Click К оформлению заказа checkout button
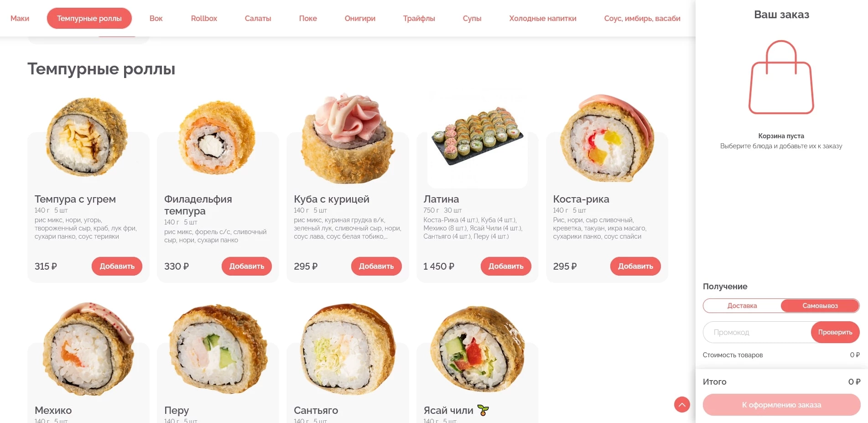 781,405
